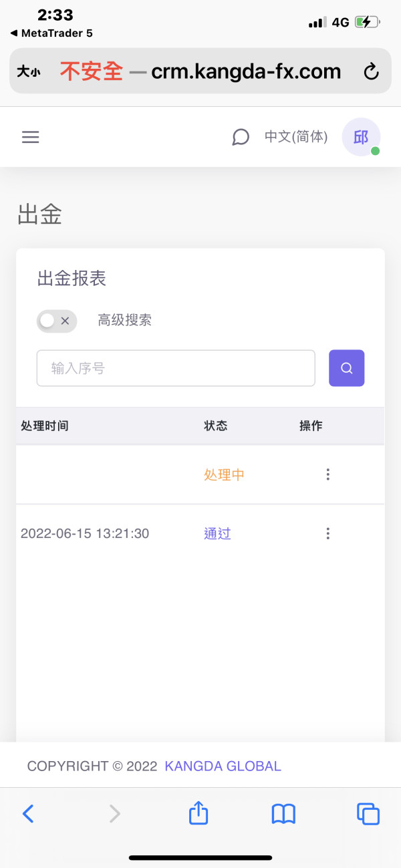Screen dimensions: 401x868
Task: Open the chat message bubble icon
Action: tap(241, 138)
